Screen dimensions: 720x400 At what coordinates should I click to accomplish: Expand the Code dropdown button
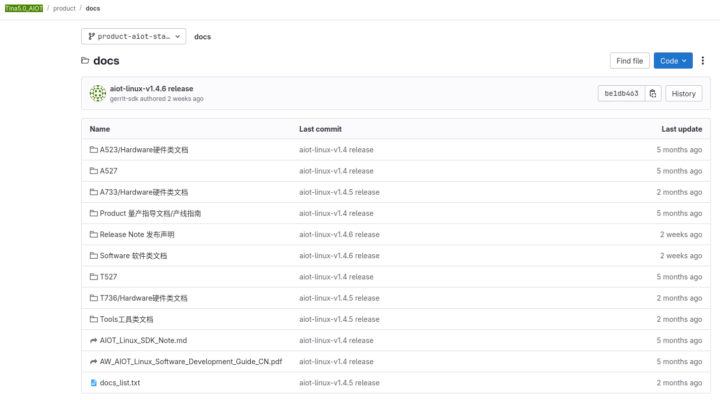(x=673, y=61)
